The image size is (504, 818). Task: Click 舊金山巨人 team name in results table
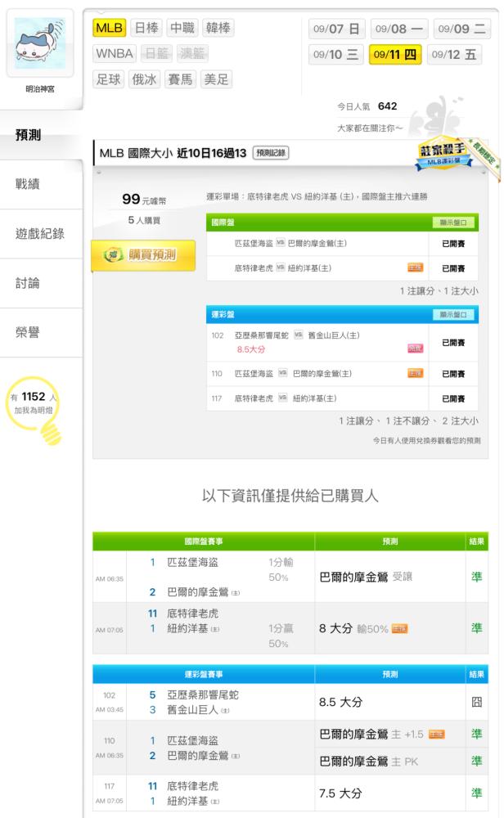point(192,710)
